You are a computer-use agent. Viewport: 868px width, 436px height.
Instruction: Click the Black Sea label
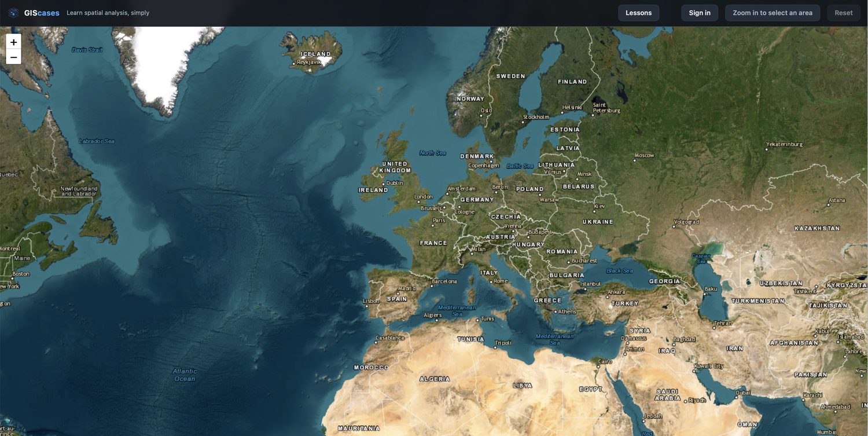pyautogui.click(x=620, y=271)
